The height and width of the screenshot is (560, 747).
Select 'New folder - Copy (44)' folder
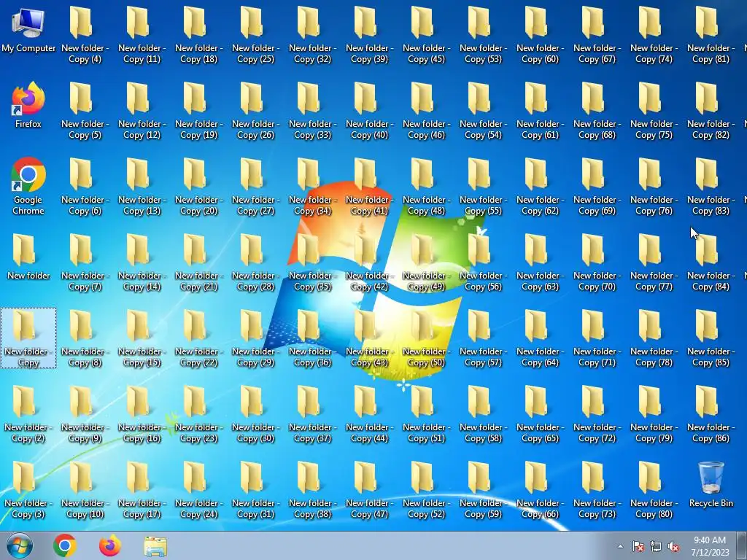tap(369, 414)
